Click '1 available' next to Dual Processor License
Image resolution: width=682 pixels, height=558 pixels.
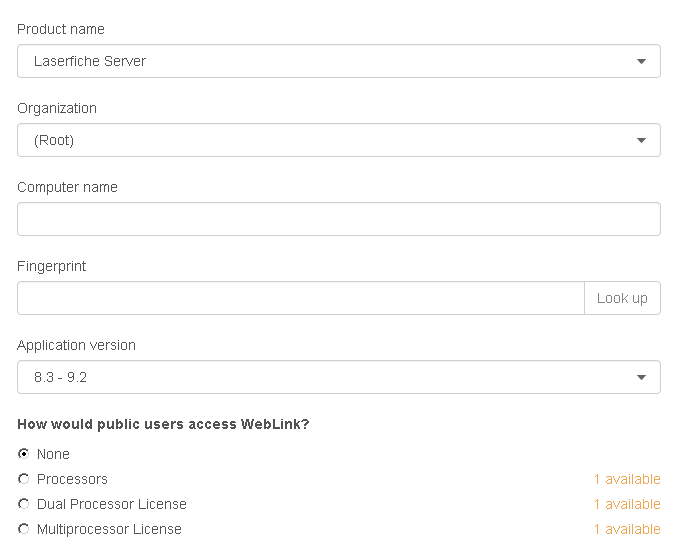(627, 504)
